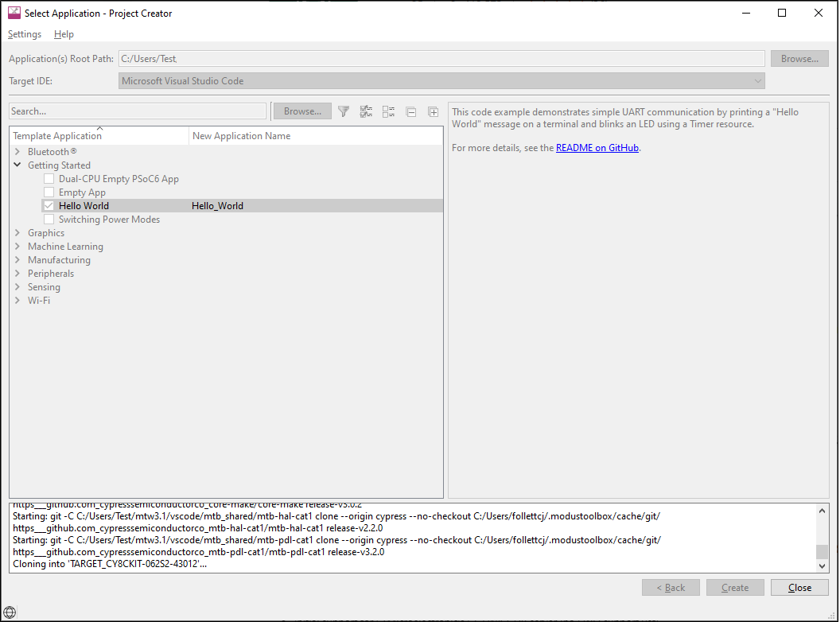Screen dimensions: 840x622
Task: Open the Help menu
Action: point(64,34)
